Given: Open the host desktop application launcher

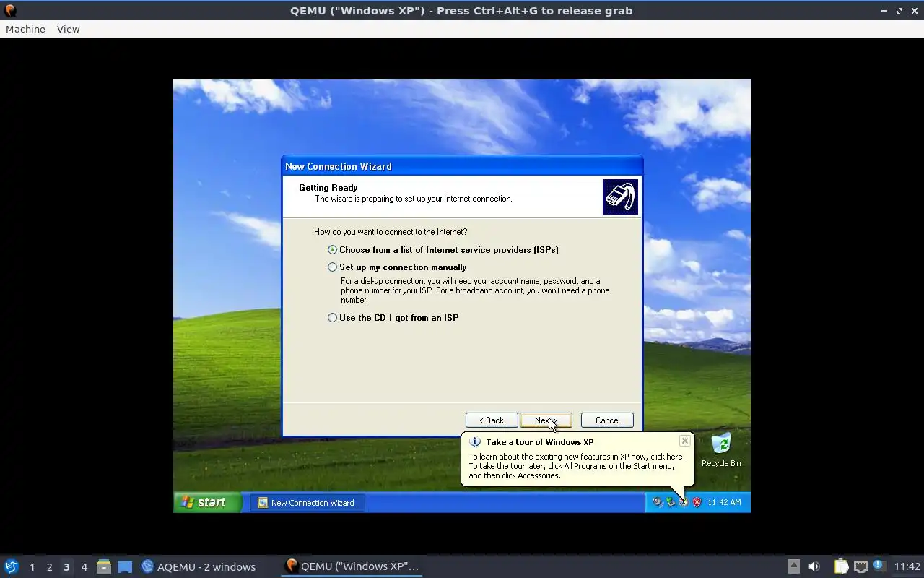Looking at the screenshot, I should coord(12,566).
